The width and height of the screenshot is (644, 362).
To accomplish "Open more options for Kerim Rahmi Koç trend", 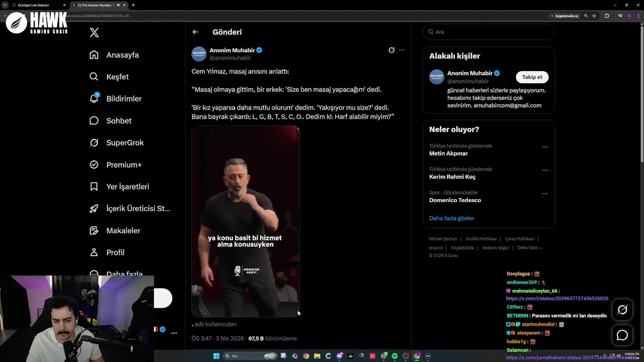I will (545, 170).
